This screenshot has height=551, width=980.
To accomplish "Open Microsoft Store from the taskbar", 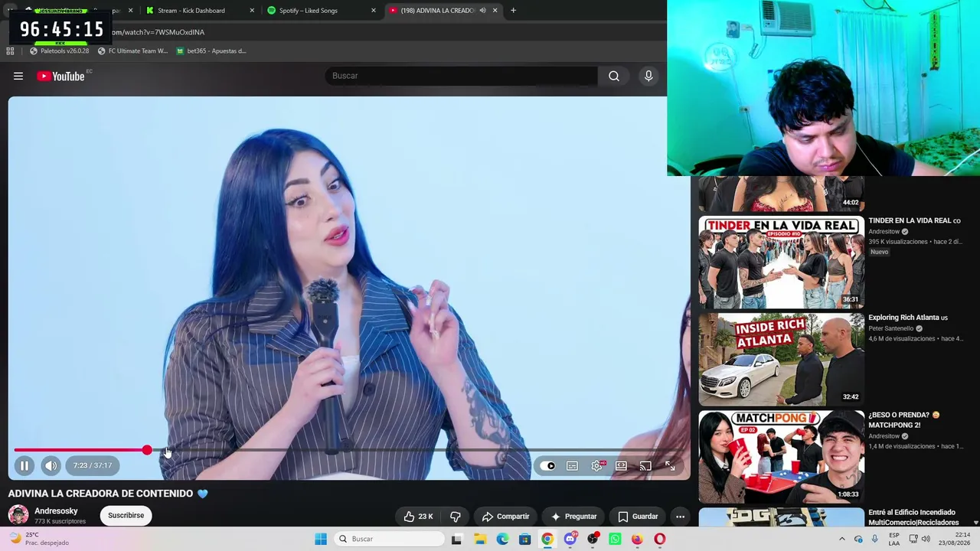I will (x=524, y=539).
